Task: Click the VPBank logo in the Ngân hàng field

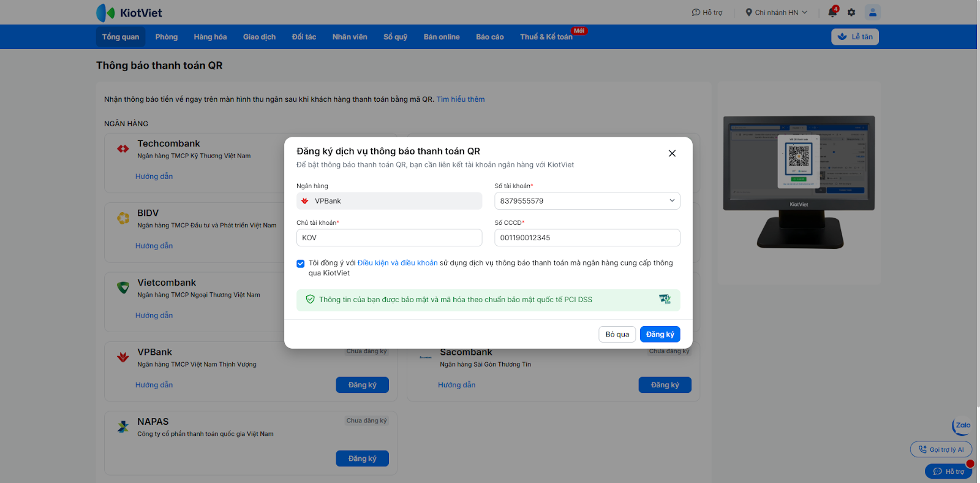Action: tap(304, 201)
